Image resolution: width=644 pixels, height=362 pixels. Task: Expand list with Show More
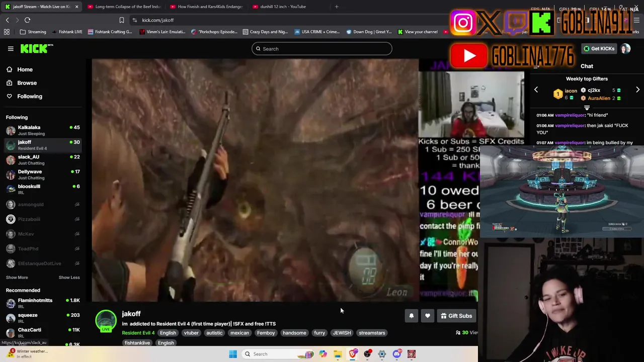[17, 278]
